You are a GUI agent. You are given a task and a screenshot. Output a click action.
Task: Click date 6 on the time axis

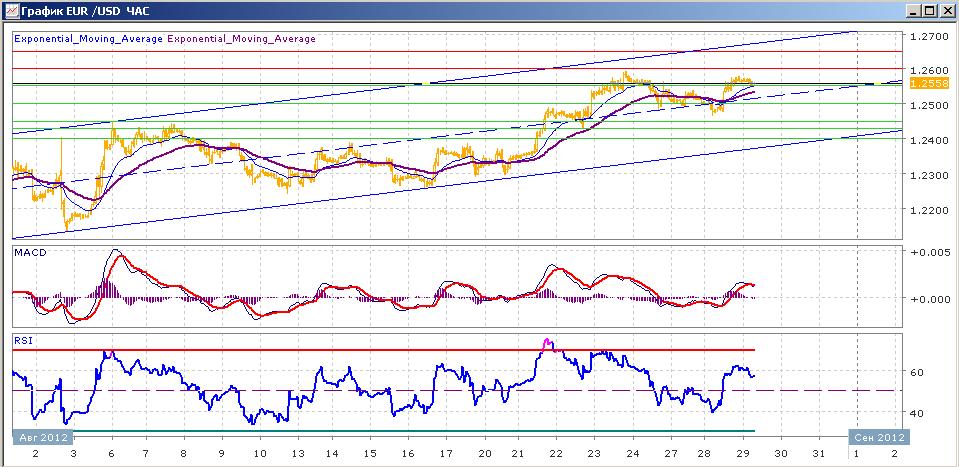(113, 454)
